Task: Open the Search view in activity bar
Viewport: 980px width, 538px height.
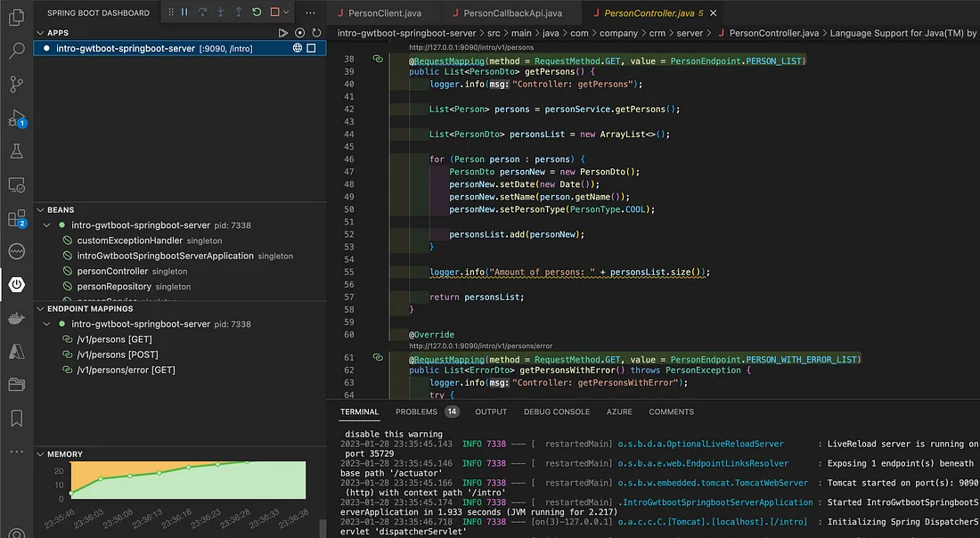Action: (x=17, y=51)
